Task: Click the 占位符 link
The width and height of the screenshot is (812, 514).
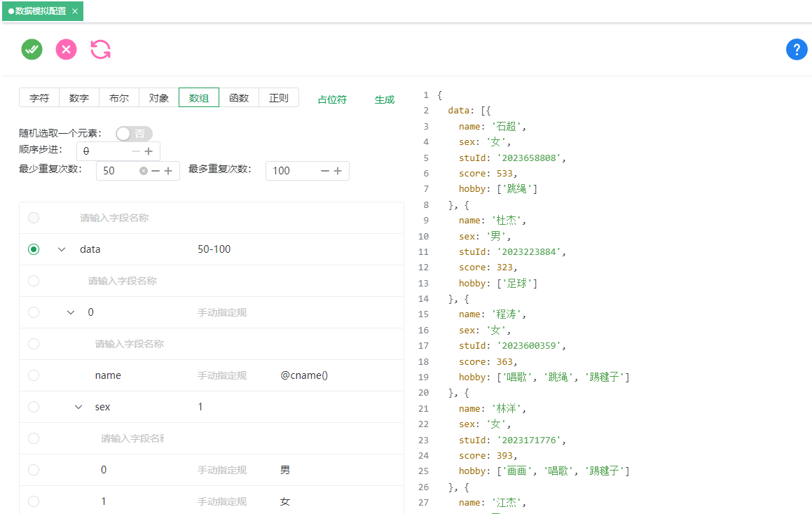Action: click(x=333, y=99)
